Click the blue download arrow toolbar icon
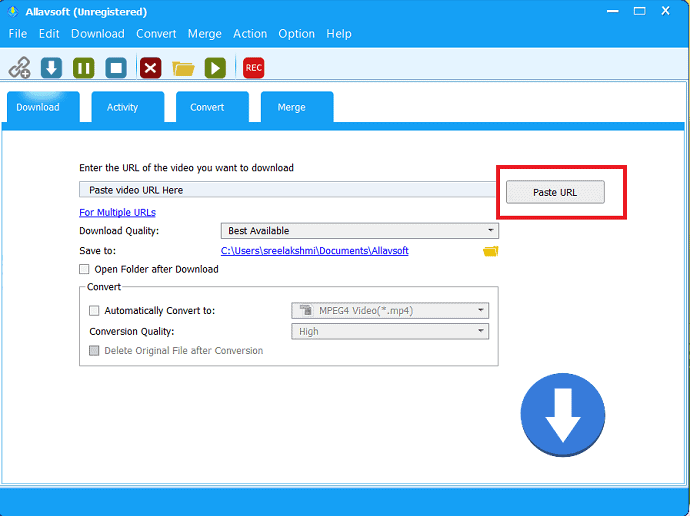690x516 pixels. coord(51,68)
